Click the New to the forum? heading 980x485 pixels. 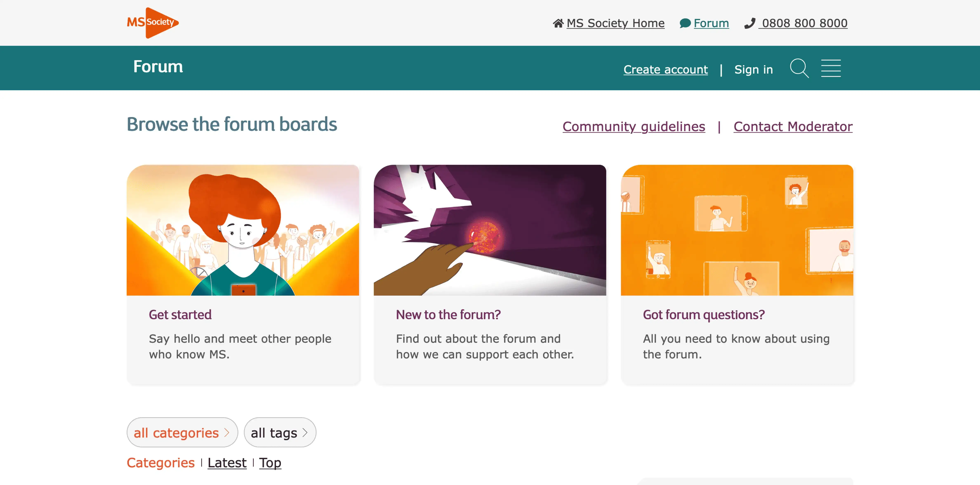448,315
